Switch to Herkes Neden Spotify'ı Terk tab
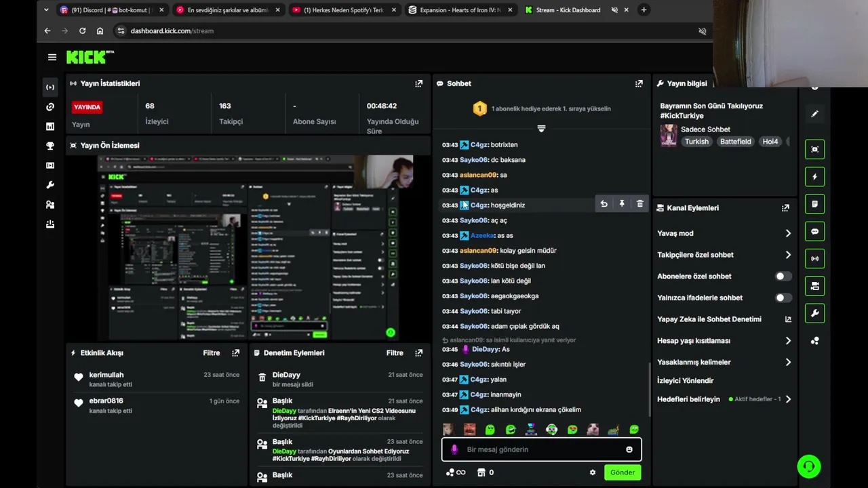Viewport: 868px width, 488px height. [x=344, y=10]
